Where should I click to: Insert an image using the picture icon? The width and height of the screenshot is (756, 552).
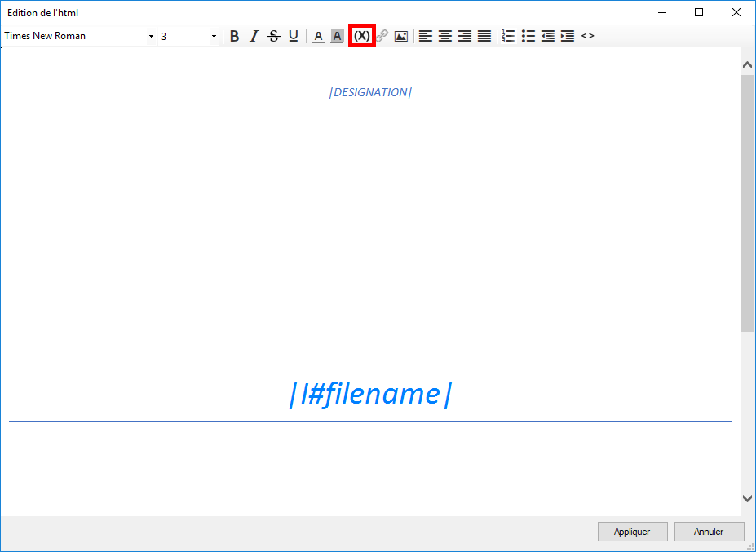(x=401, y=36)
